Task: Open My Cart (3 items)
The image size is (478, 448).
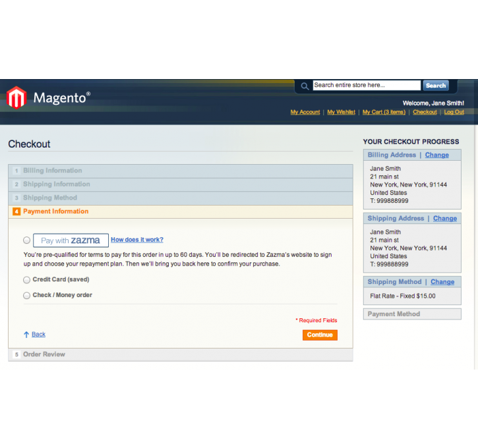Action: [x=384, y=113]
